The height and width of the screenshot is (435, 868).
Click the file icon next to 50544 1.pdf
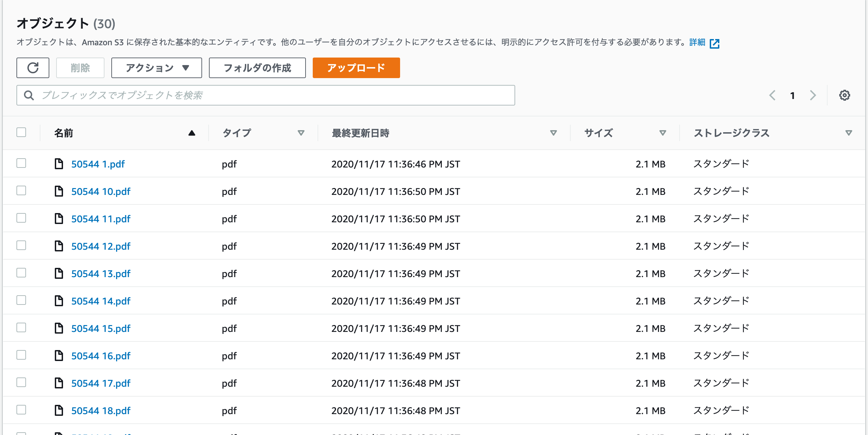click(x=60, y=164)
